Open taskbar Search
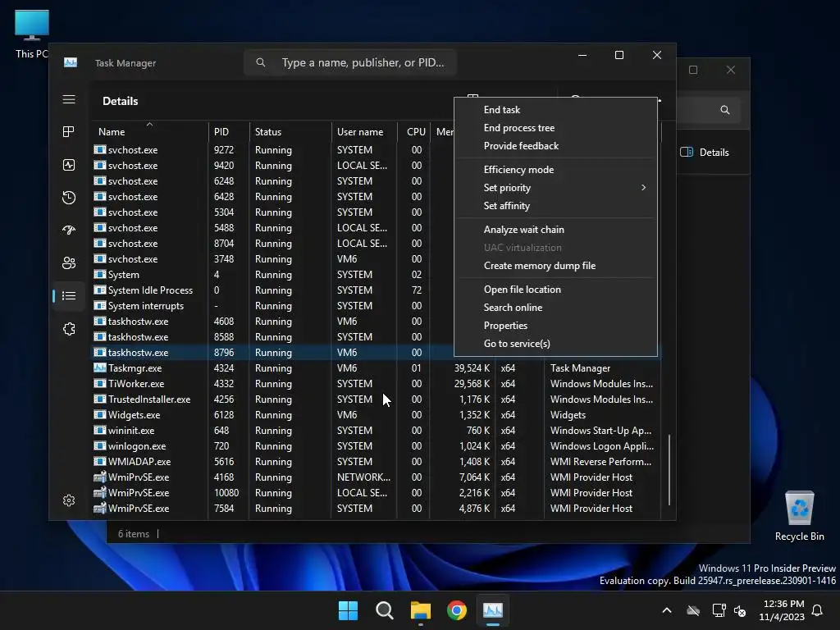The image size is (840, 630). [385, 610]
